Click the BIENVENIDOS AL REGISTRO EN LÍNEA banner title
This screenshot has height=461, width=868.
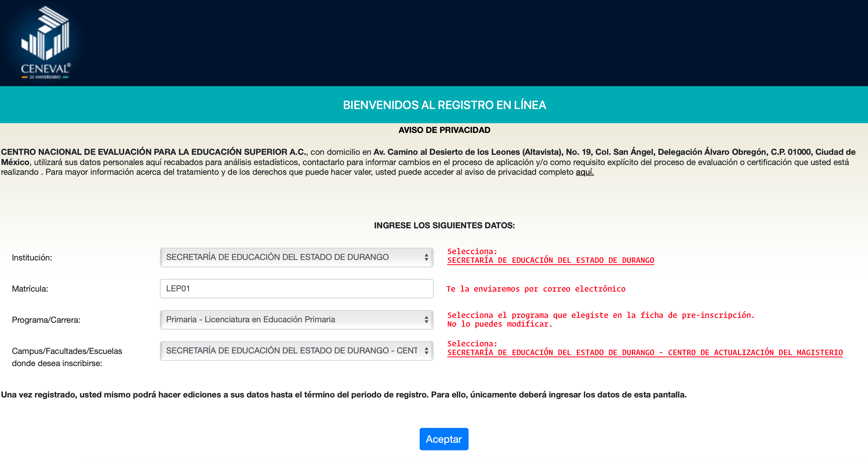444,105
